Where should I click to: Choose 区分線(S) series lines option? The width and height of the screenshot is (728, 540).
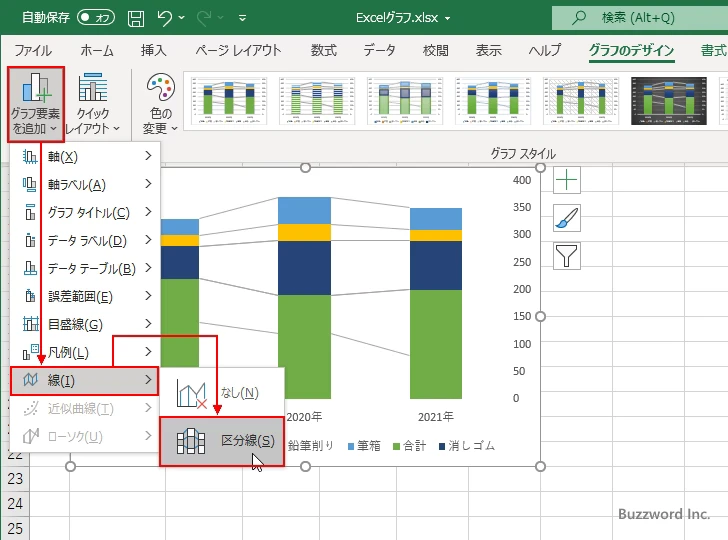pyautogui.click(x=222, y=441)
